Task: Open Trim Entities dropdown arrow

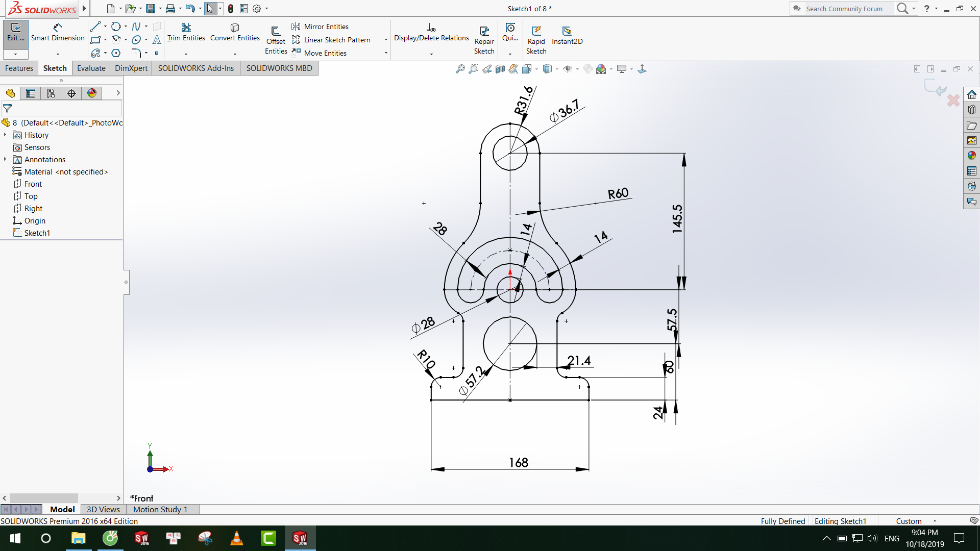Action: 186,54
